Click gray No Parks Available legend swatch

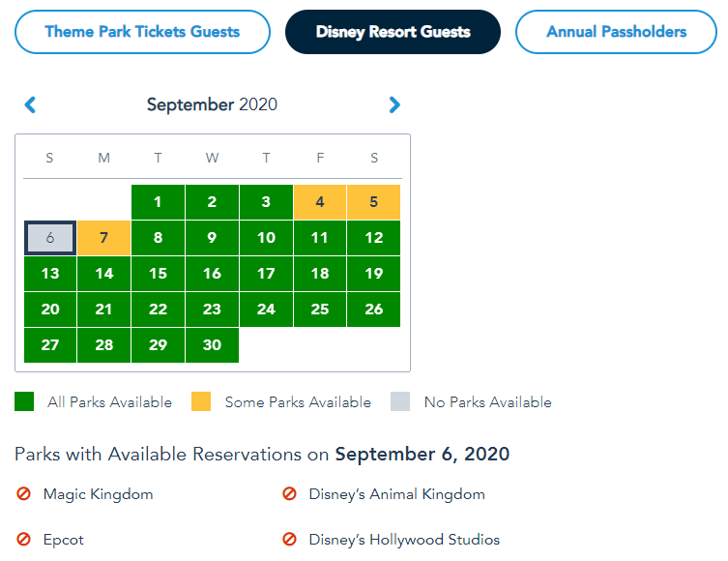400,402
